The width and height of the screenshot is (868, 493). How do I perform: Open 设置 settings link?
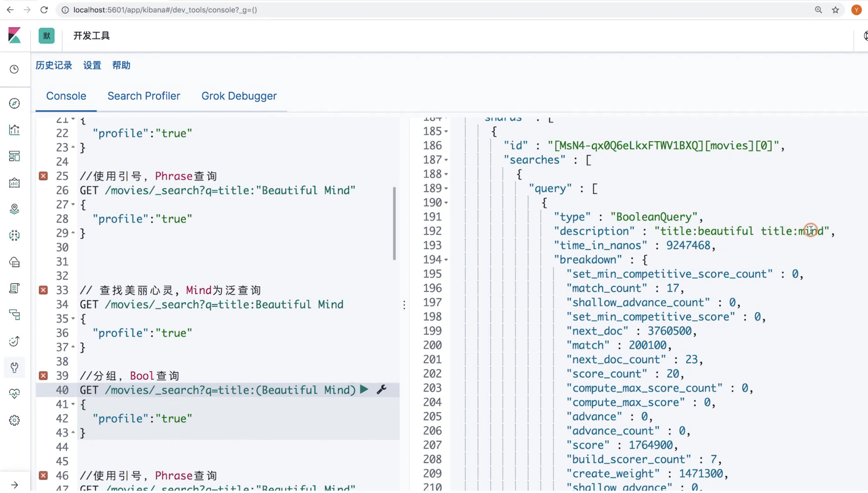[92, 65]
